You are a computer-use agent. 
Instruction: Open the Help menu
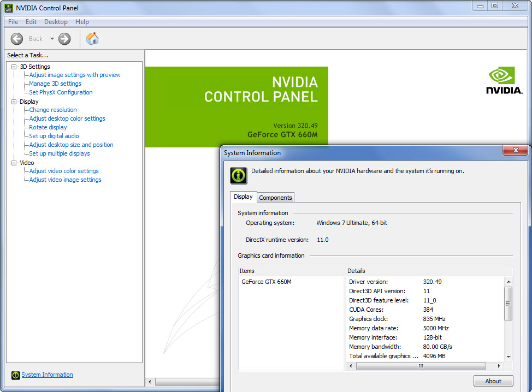(82, 22)
